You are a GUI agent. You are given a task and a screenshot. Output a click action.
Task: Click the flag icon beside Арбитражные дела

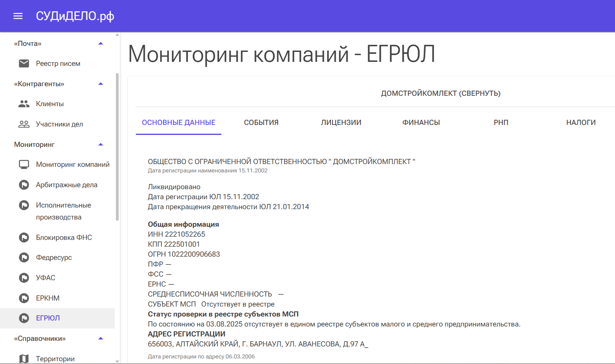point(24,185)
